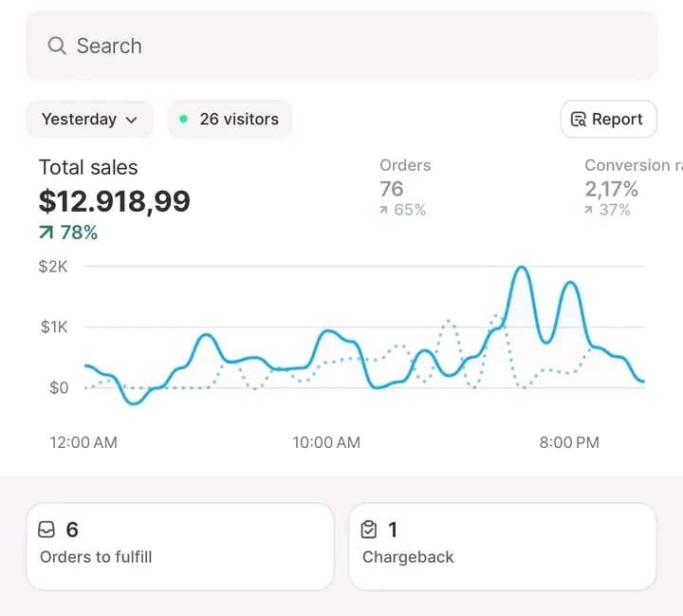
Task: Open the Report button
Action: pyautogui.click(x=608, y=119)
